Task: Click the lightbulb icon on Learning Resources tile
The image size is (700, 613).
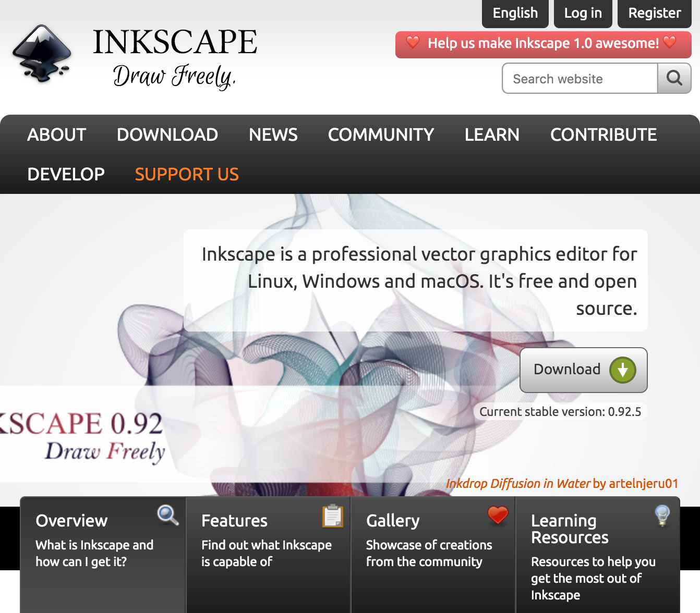Action: click(662, 516)
